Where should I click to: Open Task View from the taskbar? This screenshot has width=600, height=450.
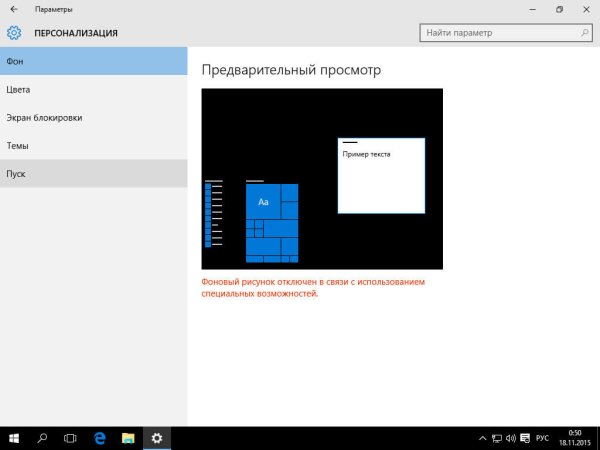pyautogui.click(x=71, y=438)
